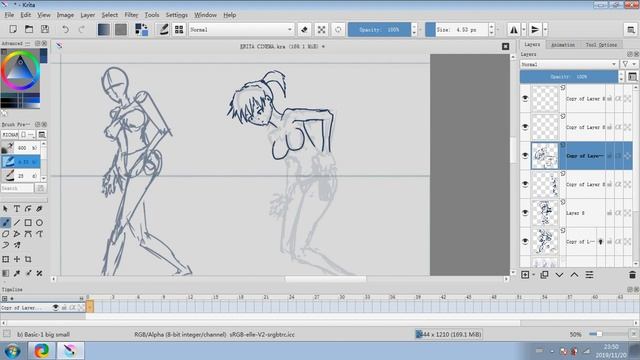Select the Calligraphy tool
This screenshot has height=360, width=640.
[39, 209]
